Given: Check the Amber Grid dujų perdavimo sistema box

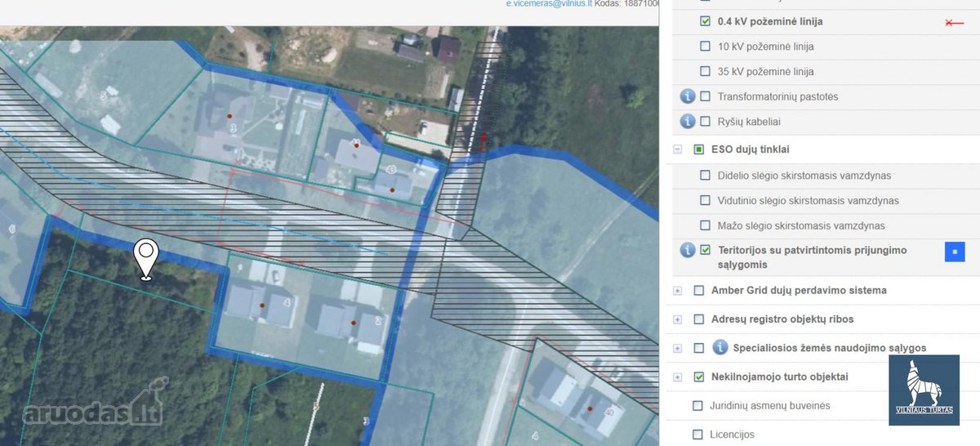Looking at the screenshot, I should point(698,290).
